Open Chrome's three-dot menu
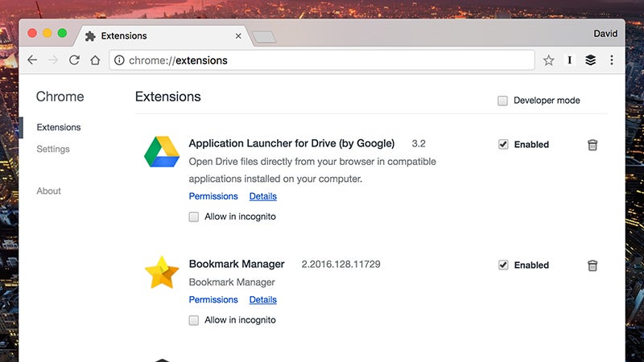Viewport: 644px width, 362px height. click(612, 60)
